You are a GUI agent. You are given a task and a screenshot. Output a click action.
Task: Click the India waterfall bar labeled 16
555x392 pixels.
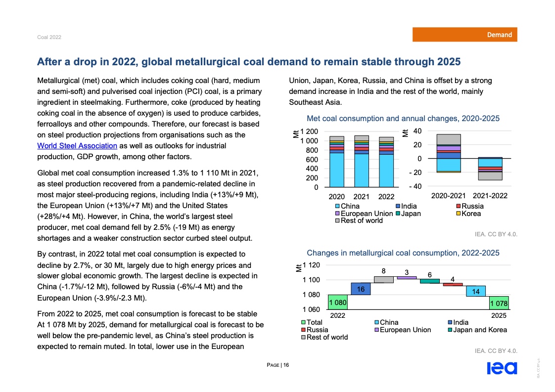(361, 289)
